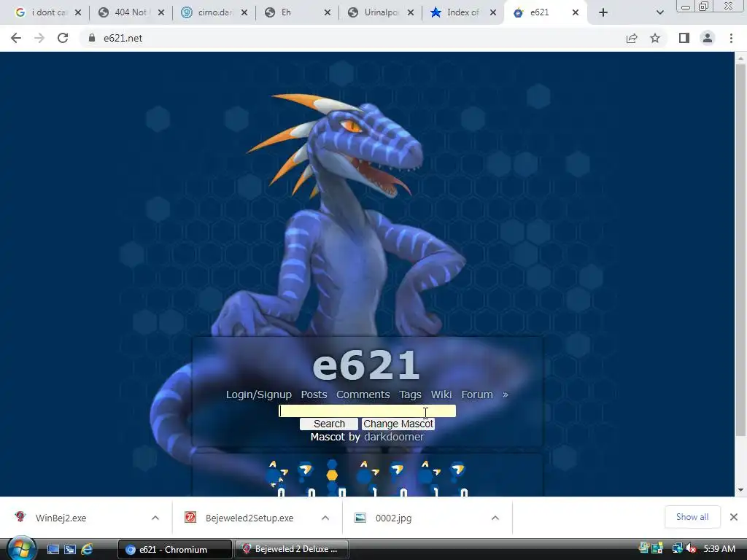Close the downloads bar

734,517
